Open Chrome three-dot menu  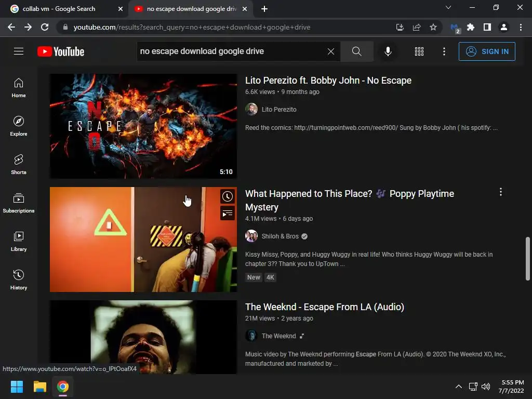[x=521, y=27]
